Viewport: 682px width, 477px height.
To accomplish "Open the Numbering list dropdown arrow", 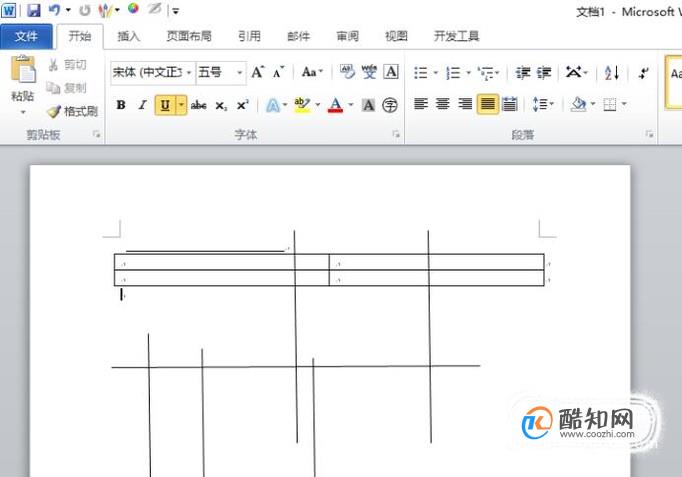I will [x=468, y=73].
